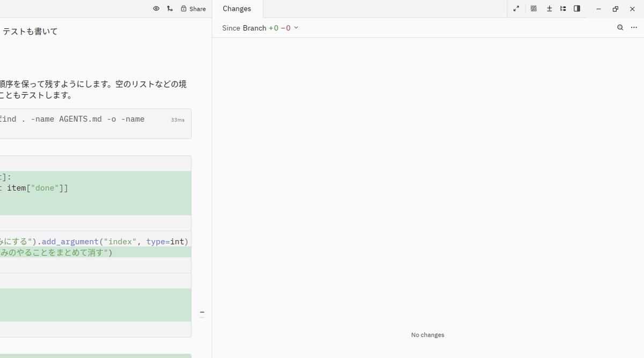
Task: Open the file tree view icon
Action: coord(563,9)
